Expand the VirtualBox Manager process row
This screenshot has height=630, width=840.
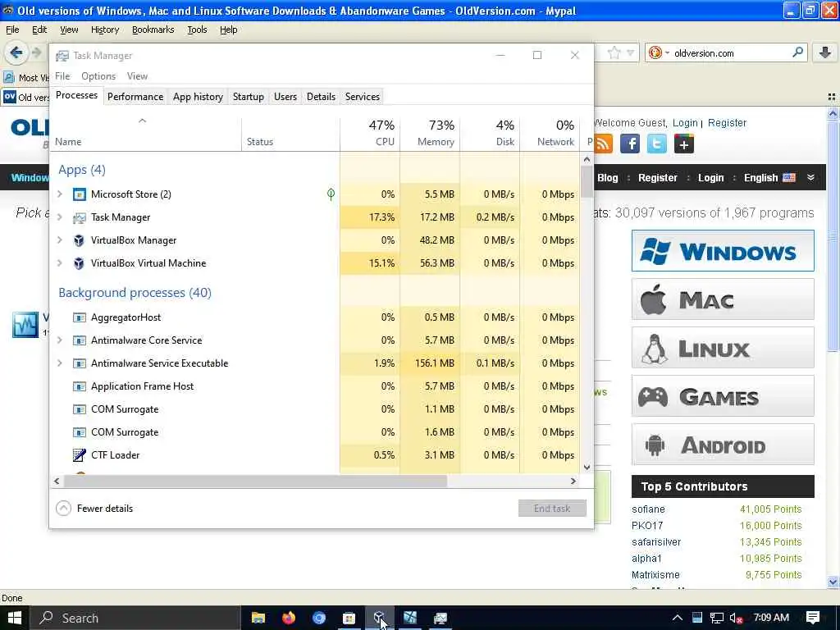click(60, 240)
